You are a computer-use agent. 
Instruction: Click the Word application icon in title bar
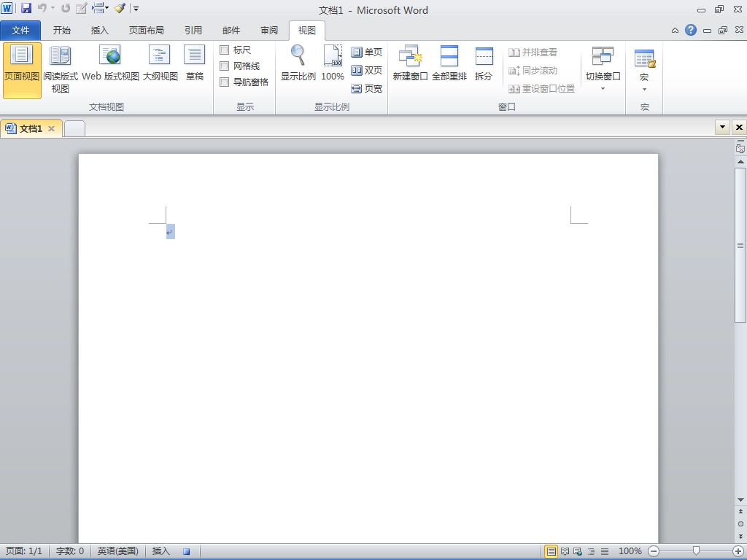click(7, 8)
